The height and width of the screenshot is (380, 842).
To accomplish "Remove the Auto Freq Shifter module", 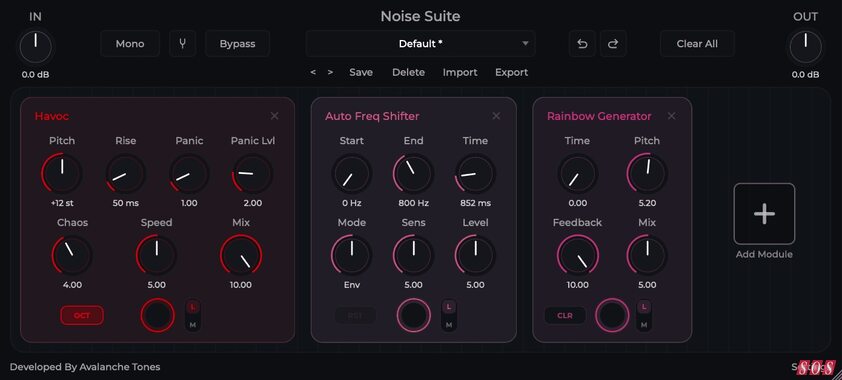I will 496,116.
